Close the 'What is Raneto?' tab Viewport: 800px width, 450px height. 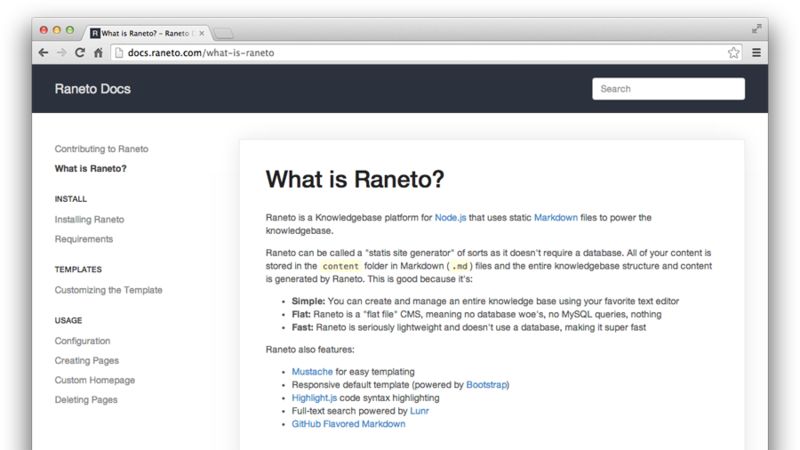(202, 32)
